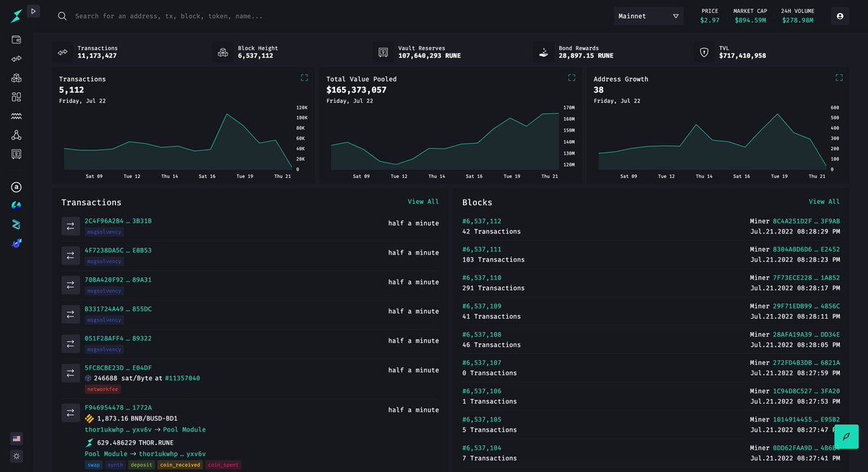Open the dashboard grid icon in the sidebar
The image size is (868, 472).
16,97
